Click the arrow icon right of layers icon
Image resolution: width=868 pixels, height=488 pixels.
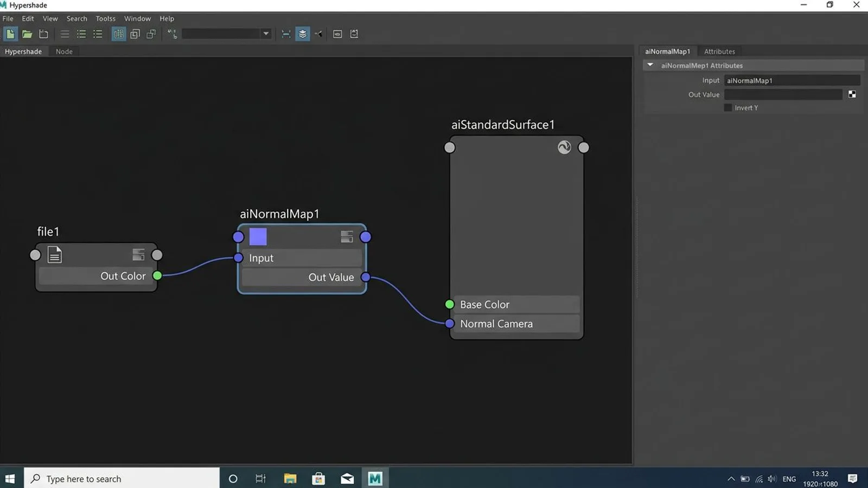tap(319, 34)
